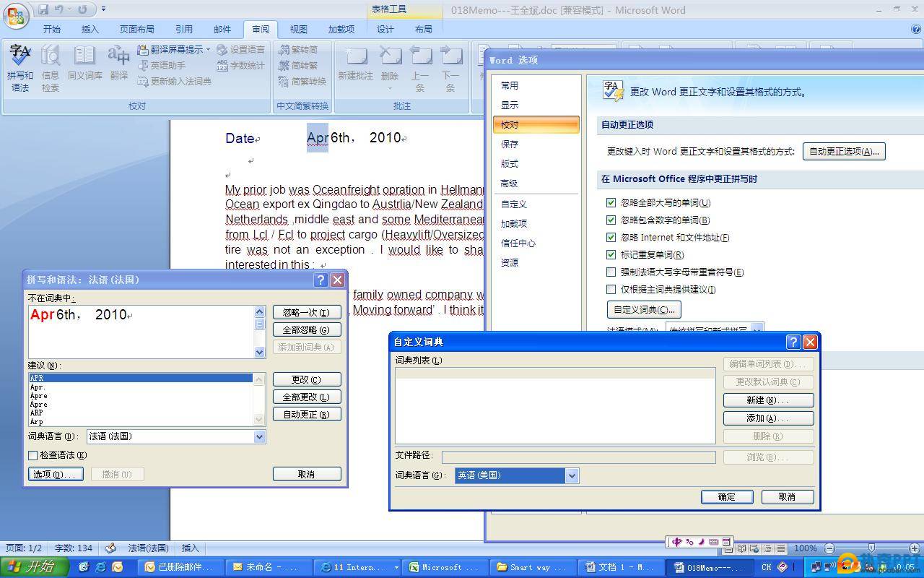Click the zoom slider in status bar
The image size is (924, 578).
871,548
